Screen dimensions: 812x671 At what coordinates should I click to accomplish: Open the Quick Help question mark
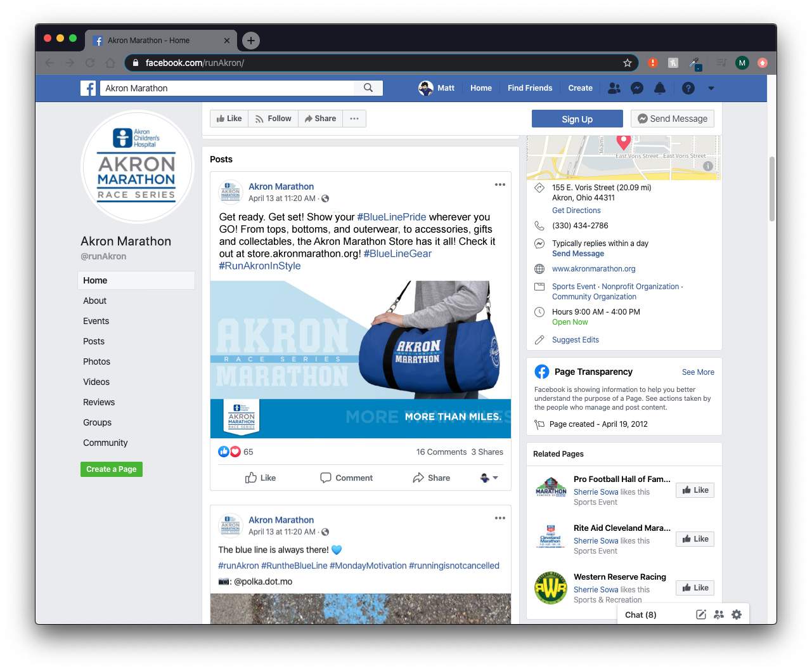tap(688, 88)
